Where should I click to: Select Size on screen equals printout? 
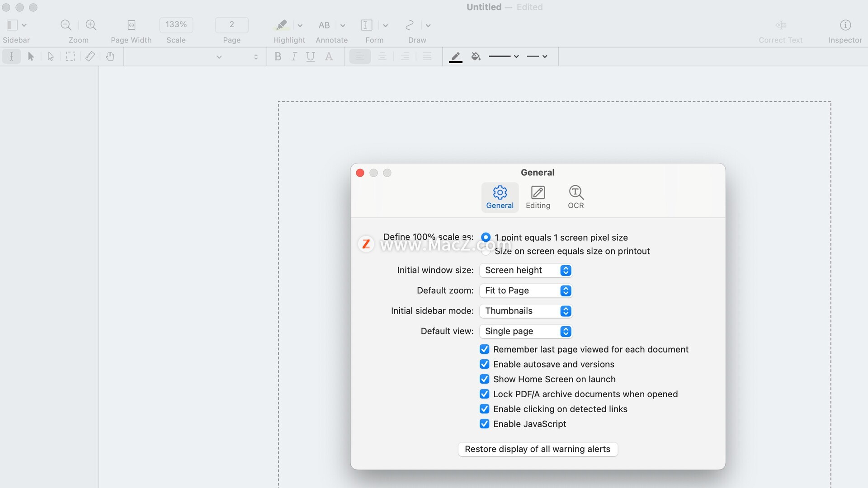click(x=486, y=251)
